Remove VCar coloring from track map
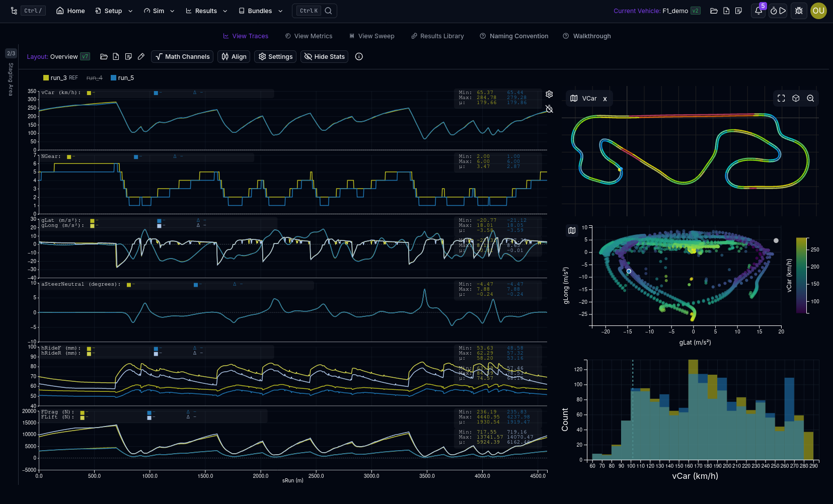The width and height of the screenshot is (833, 504). coord(605,99)
